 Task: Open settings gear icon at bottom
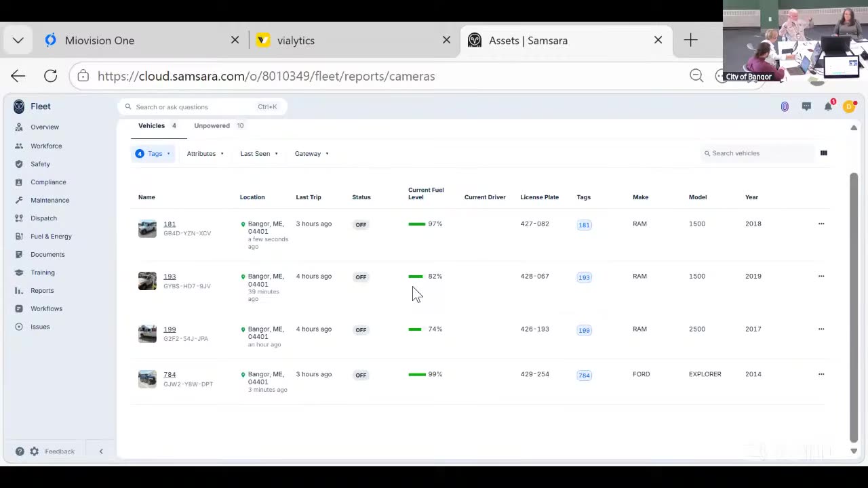(34, 451)
